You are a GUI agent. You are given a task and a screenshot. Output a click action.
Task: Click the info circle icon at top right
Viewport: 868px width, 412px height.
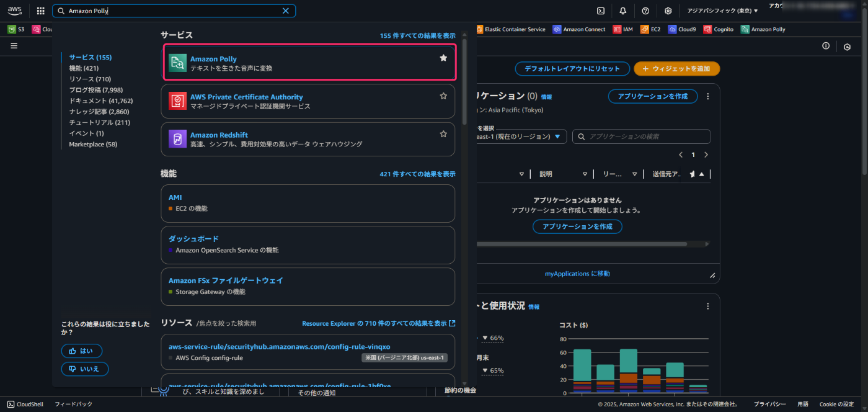click(x=826, y=46)
